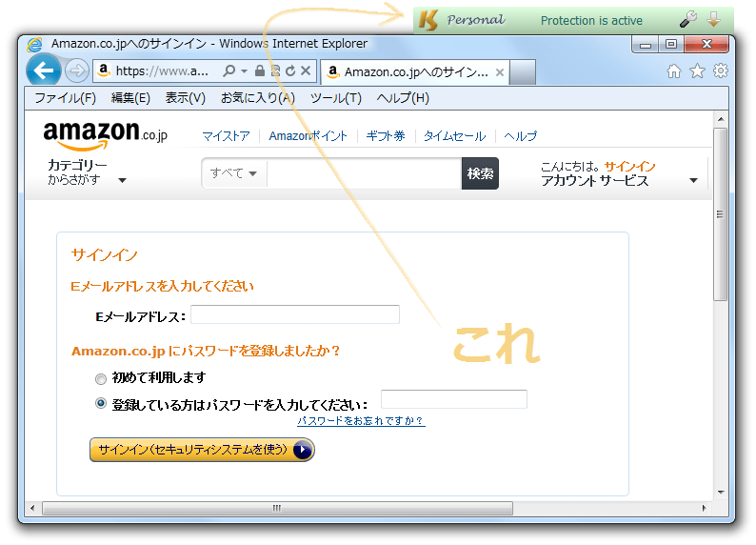
Task: Click サインイン(セキュリティシステムを使う) button
Action: pyautogui.click(x=202, y=450)
